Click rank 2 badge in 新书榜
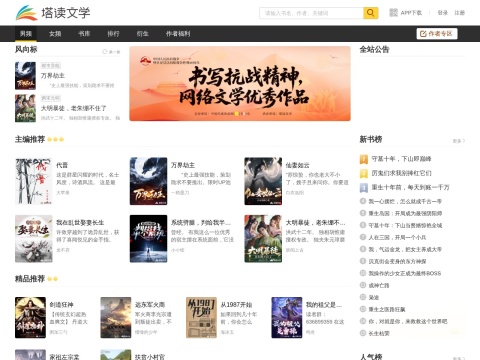Screen dimensions: 480x360 pos(364,173)
